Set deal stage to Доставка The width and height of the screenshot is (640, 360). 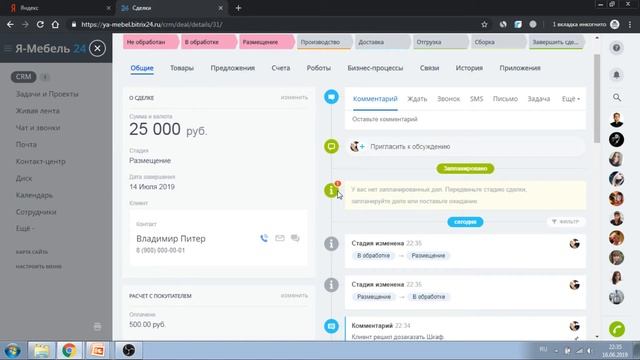tap(382, 42)
